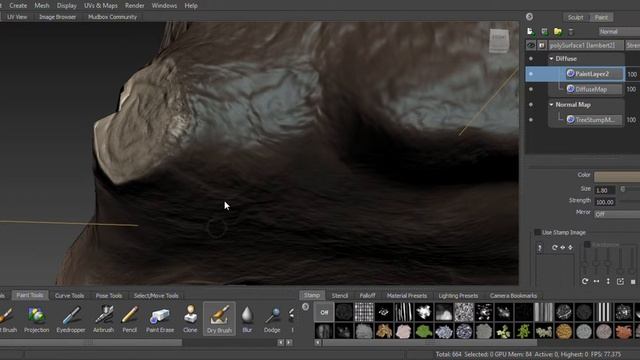Select the Projection paint tool
The image size is (640, 360).
36,319
